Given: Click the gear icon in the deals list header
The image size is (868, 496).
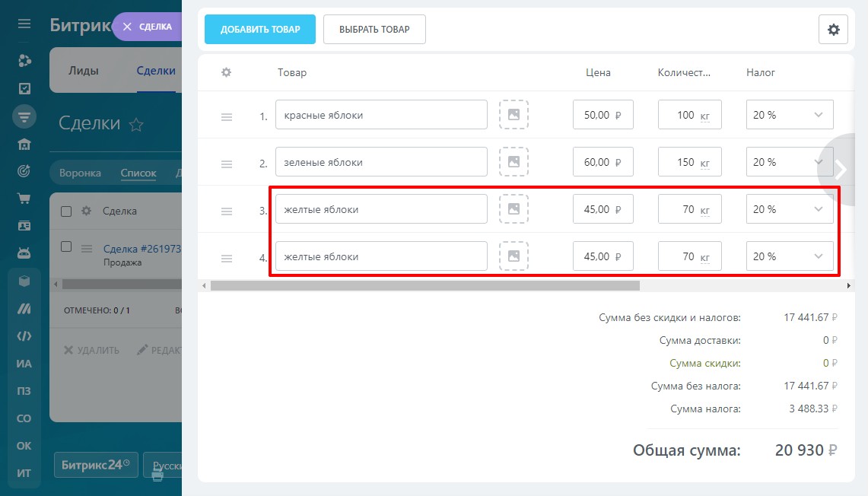Looking at the screenshot, I should point(87,211).
